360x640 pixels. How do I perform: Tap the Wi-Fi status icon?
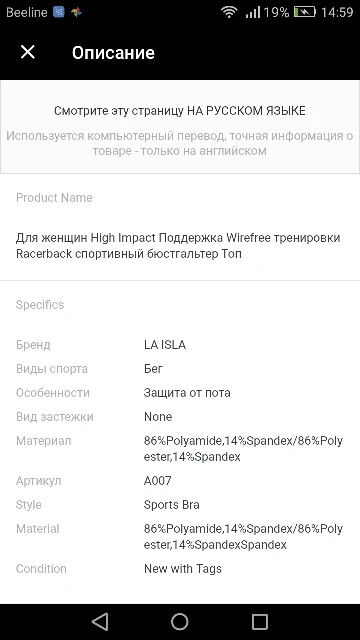pyautogui.click(x=229, y=12)
